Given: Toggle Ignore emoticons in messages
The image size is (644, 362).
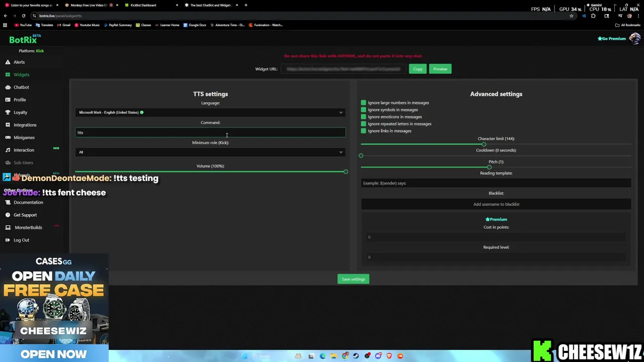Looking at the screenshot, I should (x=363, y=117).
